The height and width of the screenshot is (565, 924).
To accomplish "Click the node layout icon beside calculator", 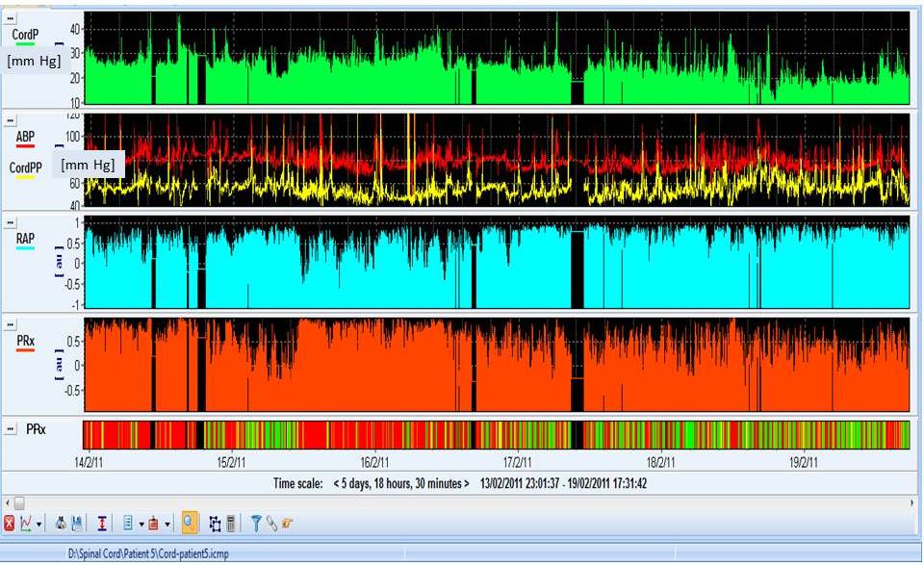I will [x=216, y=524].
